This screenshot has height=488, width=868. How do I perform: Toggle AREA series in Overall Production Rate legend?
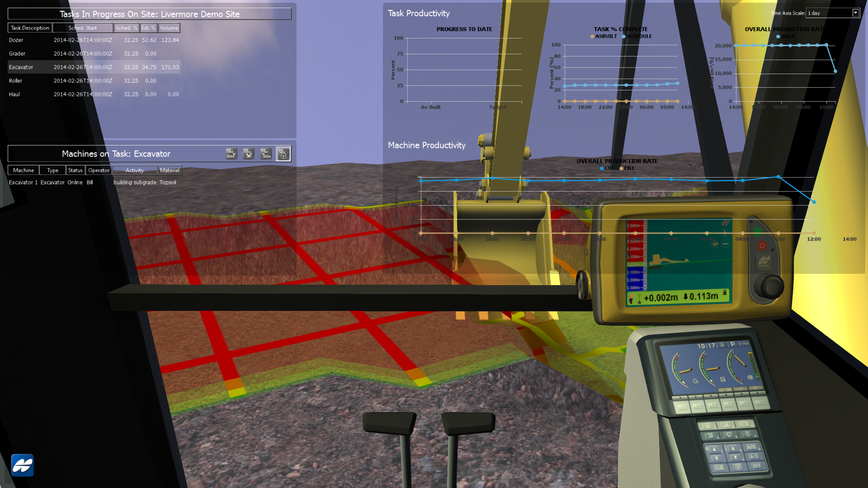point(786,36)
